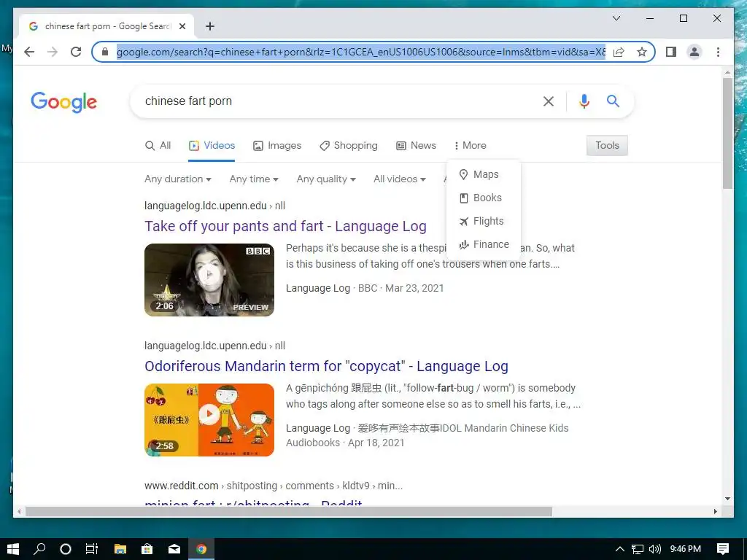Play the 2:58 orange cartoon video thumbnail
The width and height of the screenshot is (747, 560).
pos(209,420)
